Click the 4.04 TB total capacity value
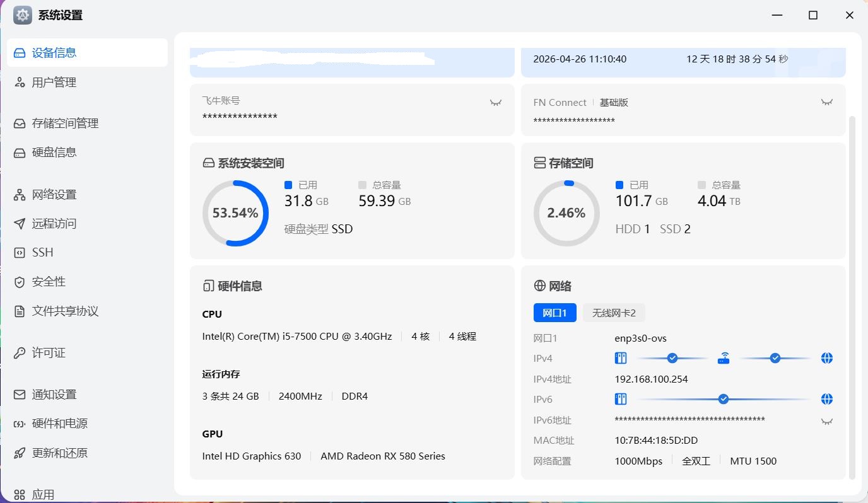The width and height of the screenshot is (868, 503). click(719, 201)
